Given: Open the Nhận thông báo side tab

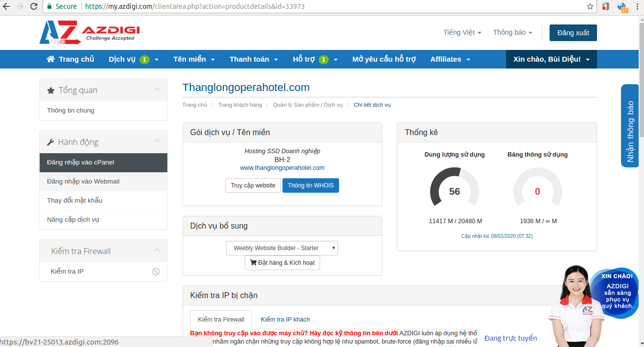Looking at the screenshot, I should [630, 126].
